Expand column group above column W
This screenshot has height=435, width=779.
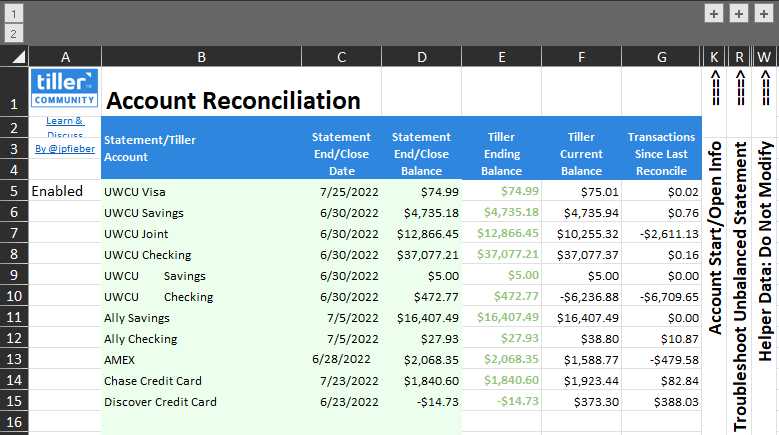(x=764, y=13)
